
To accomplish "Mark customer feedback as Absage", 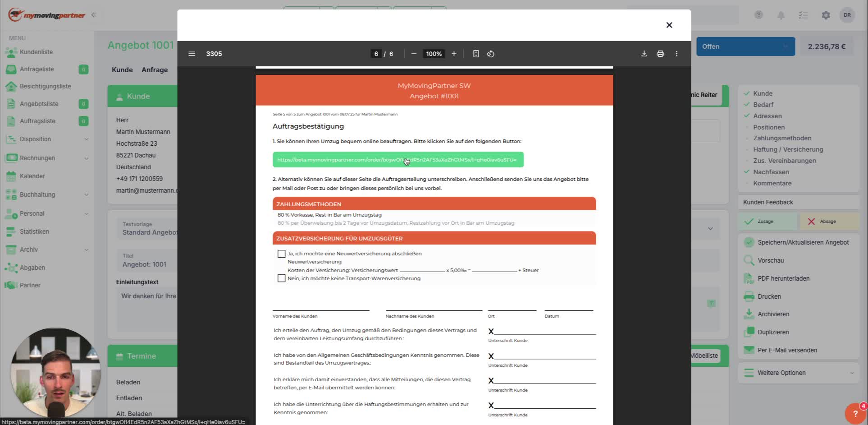I will (830, 222).
